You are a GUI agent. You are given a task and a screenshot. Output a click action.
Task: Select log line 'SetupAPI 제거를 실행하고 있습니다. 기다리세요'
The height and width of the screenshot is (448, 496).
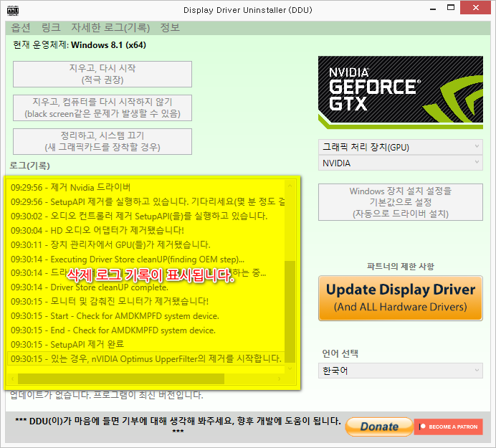click(x=146, y=201)
